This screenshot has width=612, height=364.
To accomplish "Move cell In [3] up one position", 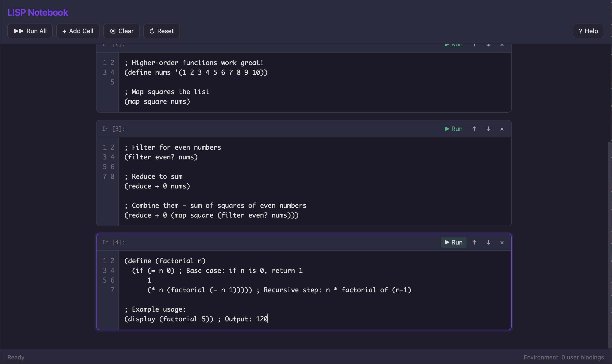I will pos(474,128).
